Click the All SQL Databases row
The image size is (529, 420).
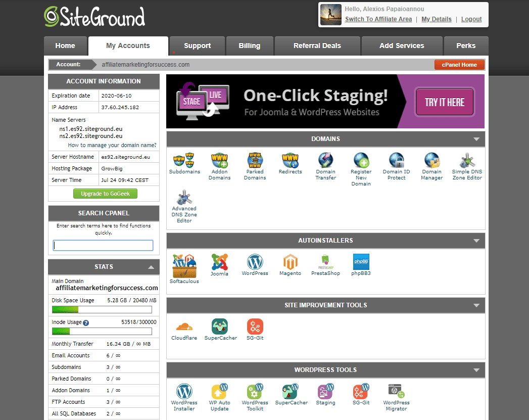pos(104,413)
